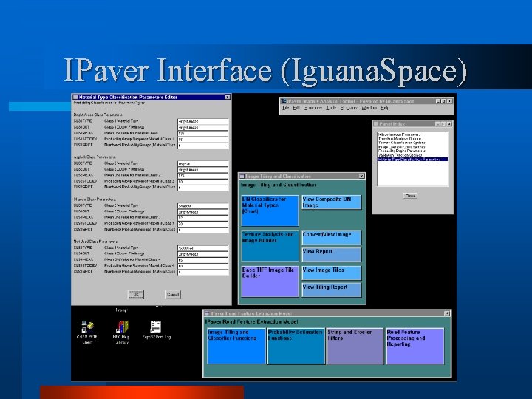Open the CH2M desktop shortcut icon

87,327
